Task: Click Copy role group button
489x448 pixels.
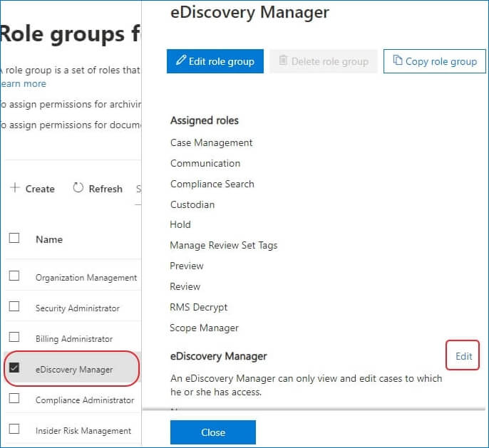Action: [434, 61]
